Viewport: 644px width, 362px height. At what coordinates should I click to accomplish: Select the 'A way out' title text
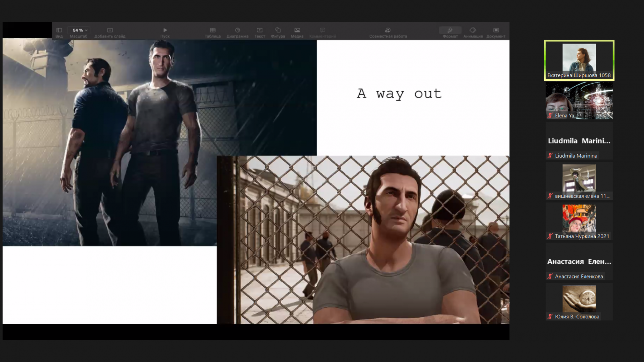pos(399,94)
